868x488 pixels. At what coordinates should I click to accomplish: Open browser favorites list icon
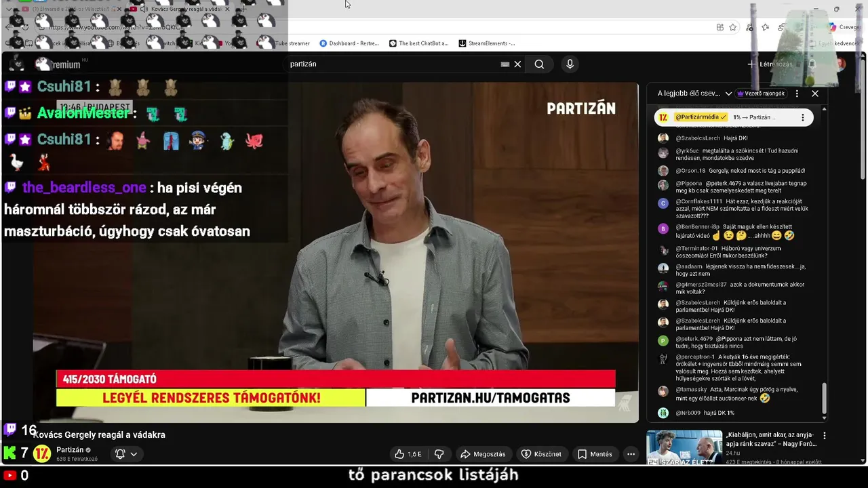tap(766, 27)
